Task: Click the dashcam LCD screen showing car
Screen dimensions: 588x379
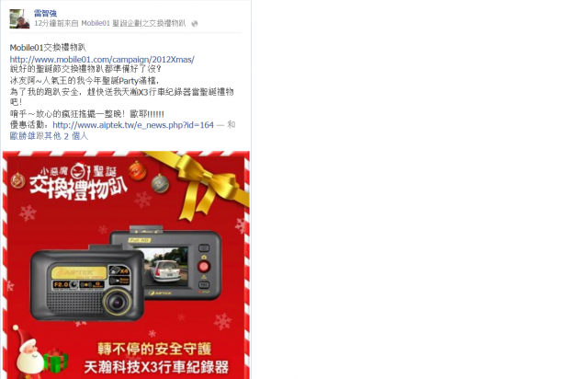Action: click(165, 267)
